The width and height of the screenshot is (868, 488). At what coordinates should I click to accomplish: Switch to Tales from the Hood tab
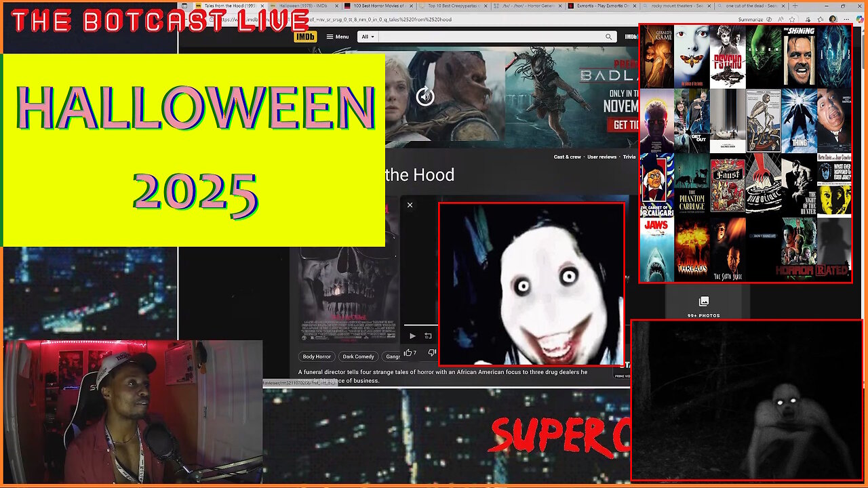pyautogui.click(x=229, y=5)
